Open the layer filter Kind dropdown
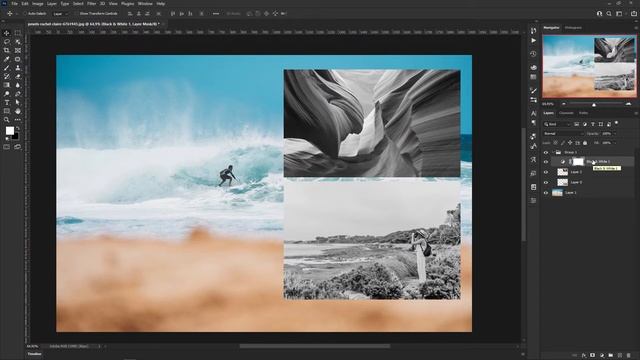 point(558,124)
